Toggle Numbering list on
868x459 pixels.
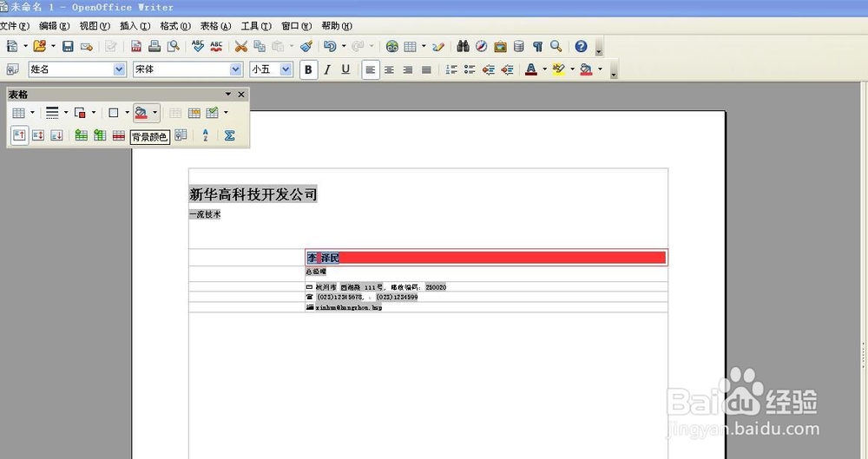(x=451, y=69)
